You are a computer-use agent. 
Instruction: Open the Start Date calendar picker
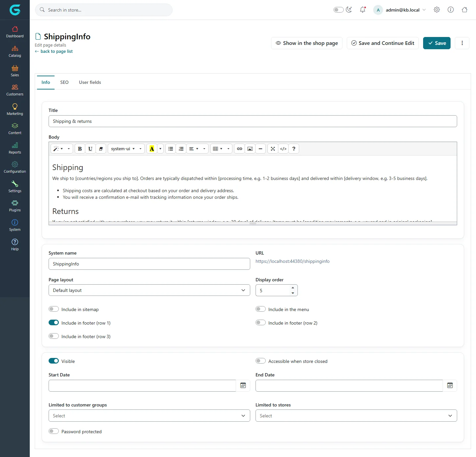pyautogui.click(x=243, y=386)
